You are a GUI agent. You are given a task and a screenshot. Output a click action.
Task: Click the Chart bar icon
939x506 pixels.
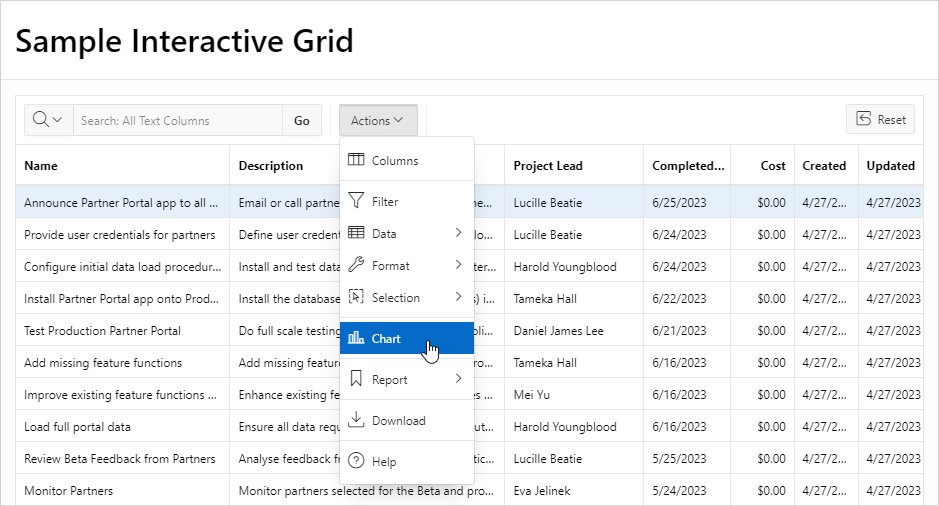coord(356,338)
